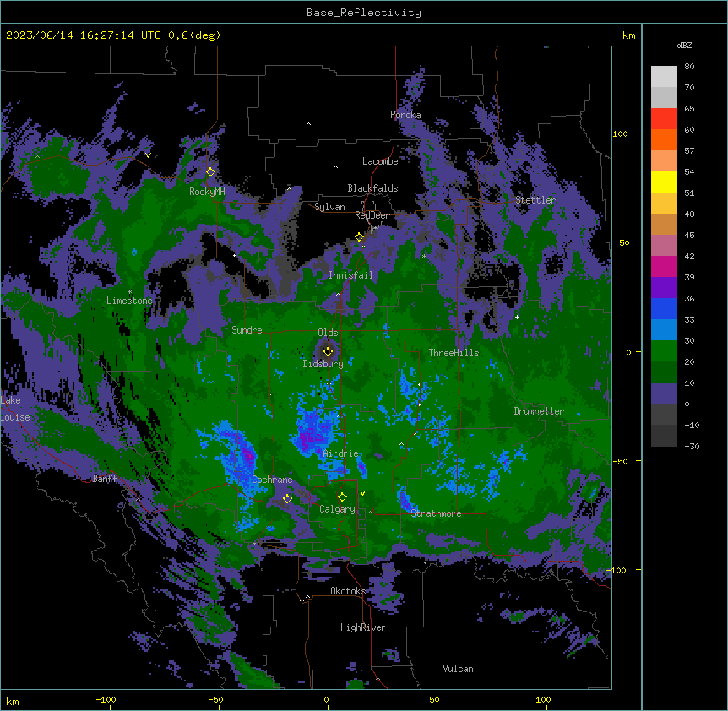Pick the yellow swatch between 54 and 51 dBZ

point(664,182)
